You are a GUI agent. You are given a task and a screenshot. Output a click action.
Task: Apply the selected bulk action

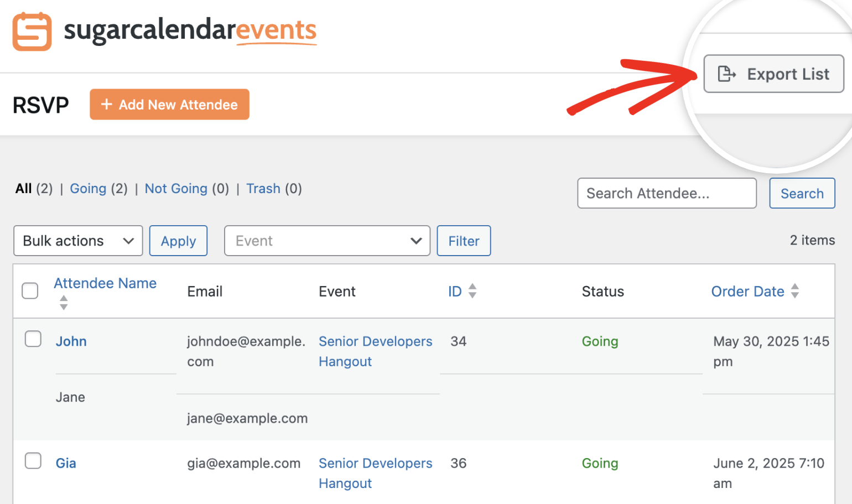178,241
